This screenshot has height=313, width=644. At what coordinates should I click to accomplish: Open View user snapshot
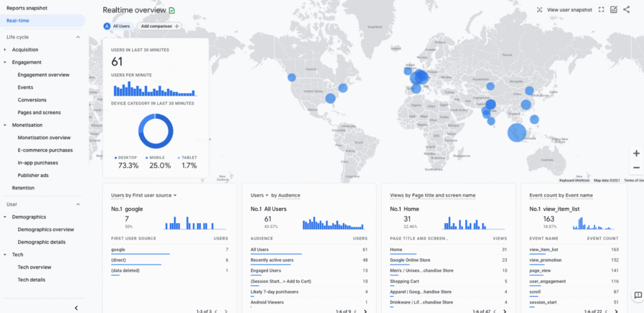[564, 10]
